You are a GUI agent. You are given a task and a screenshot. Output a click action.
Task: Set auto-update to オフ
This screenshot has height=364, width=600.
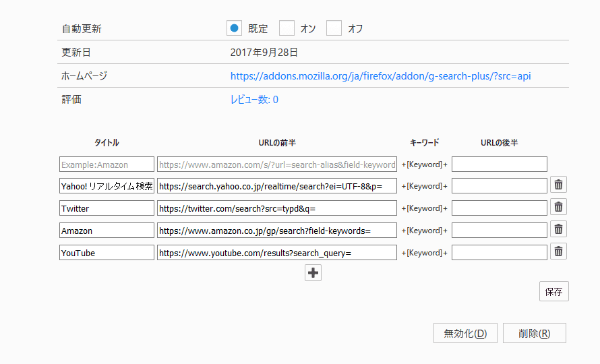click(x=334, y=28)
